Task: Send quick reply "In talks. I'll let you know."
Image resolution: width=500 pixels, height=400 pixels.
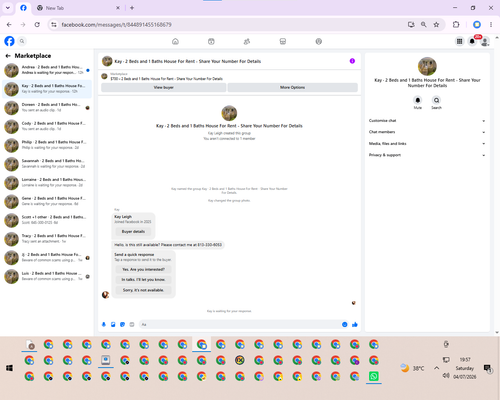Action: pyautogui.click(x=143, y=280)
